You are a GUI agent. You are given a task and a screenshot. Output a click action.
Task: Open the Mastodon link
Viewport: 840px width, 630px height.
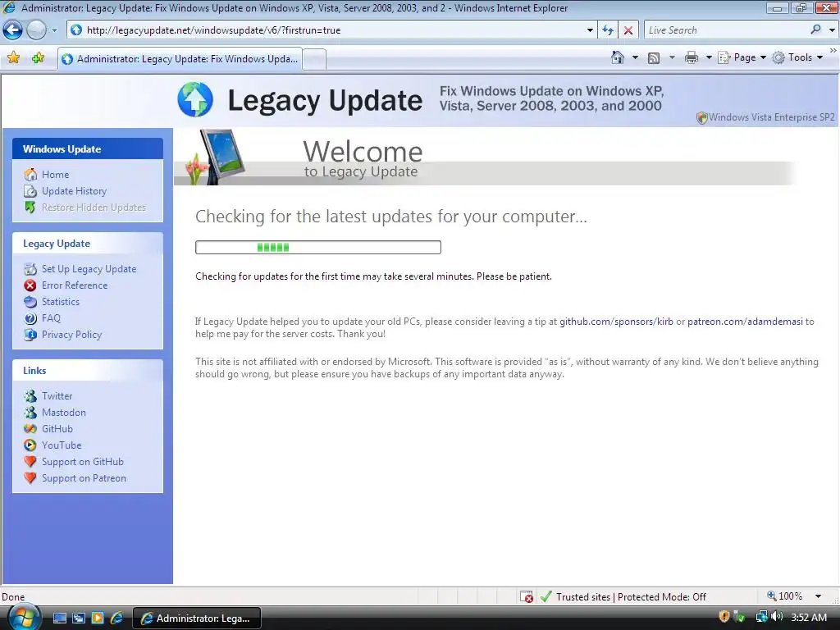[64, 413]
